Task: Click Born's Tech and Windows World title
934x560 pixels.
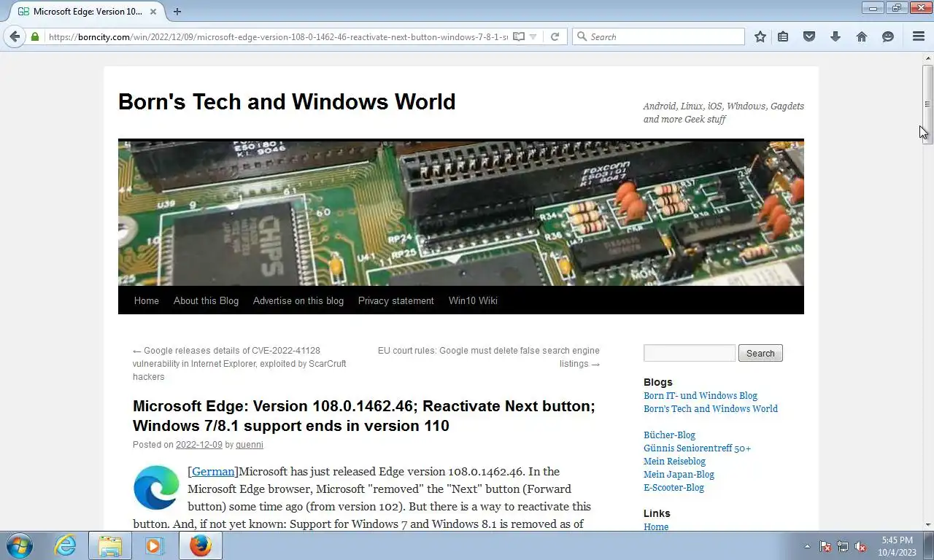Action: 287,101
